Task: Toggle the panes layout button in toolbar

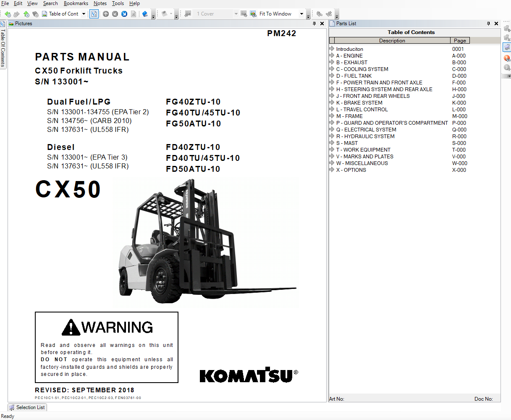Action: (x=94, y=13)
